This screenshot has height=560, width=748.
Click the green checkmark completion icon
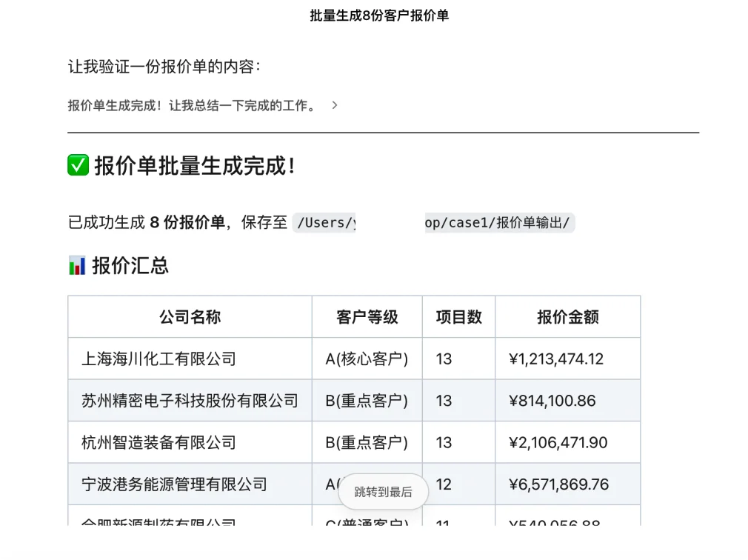point(76,165)
